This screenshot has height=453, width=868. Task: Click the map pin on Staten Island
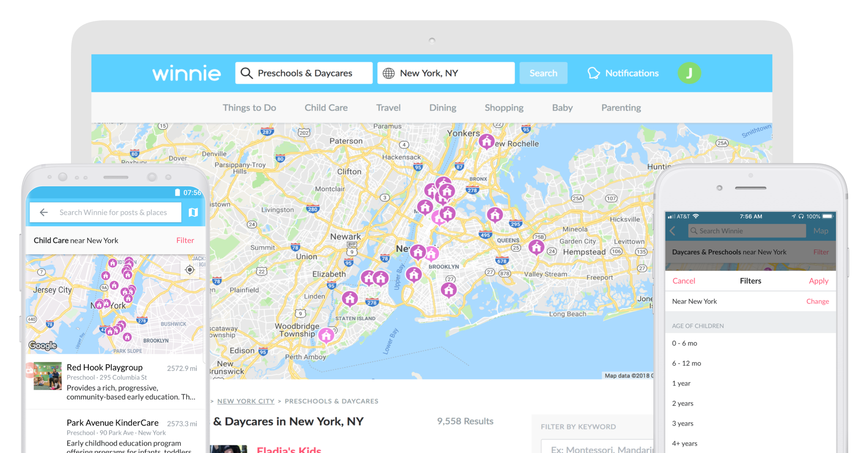coord(350,299)
